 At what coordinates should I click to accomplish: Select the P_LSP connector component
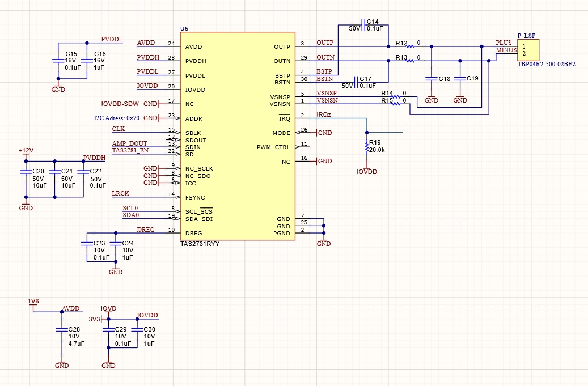pos(528,50)
